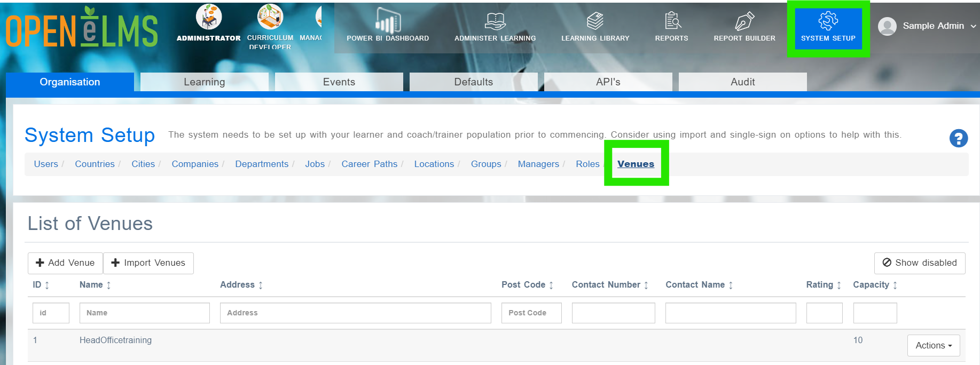
Task: Open the Reports icon
Action: coord(672,21)
